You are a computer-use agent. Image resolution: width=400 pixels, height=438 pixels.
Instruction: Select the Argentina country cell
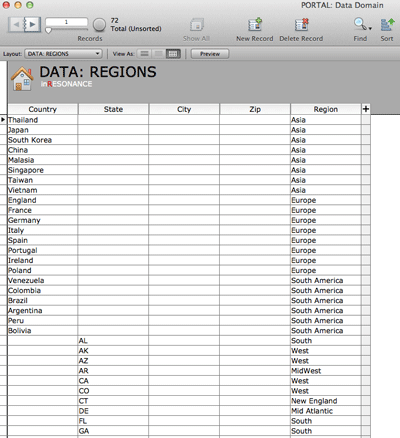pos(43,311)
